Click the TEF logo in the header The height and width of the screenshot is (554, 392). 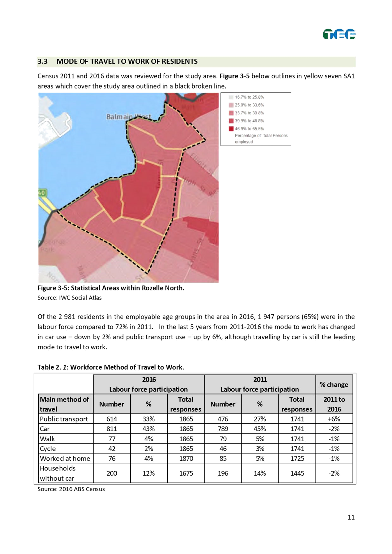coord(339,34)
